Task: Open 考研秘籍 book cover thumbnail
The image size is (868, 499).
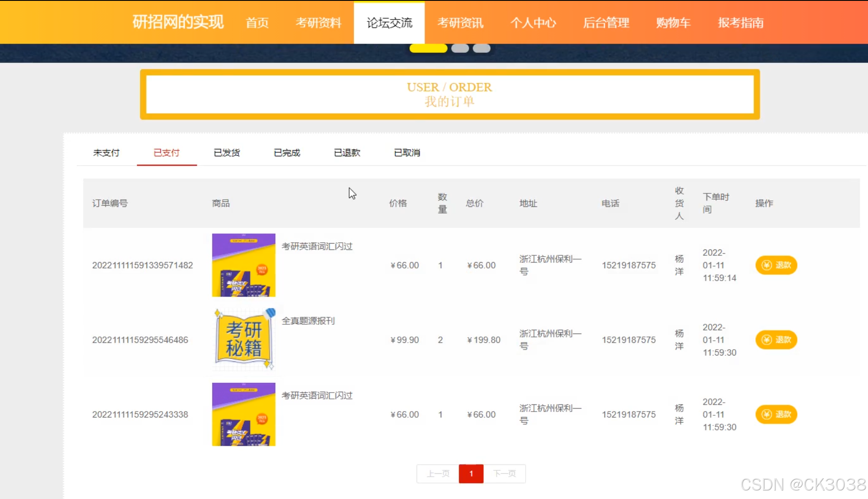Action: click(x=244, y=339)
